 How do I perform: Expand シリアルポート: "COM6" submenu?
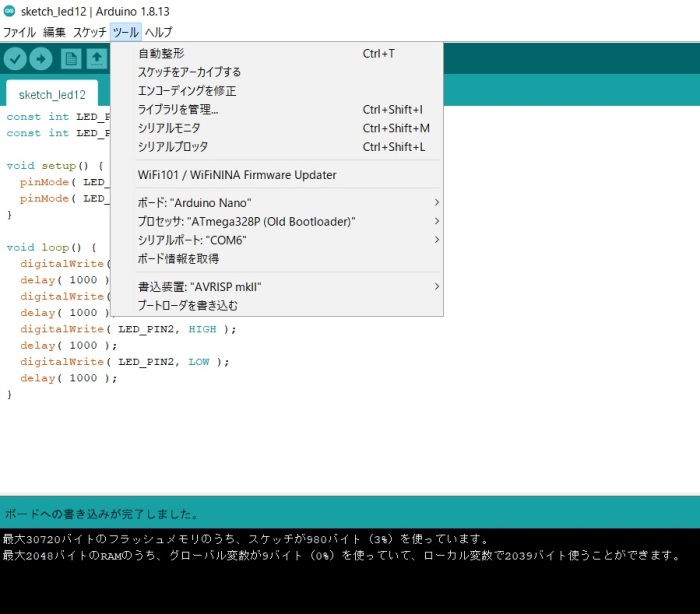[277, 240]
